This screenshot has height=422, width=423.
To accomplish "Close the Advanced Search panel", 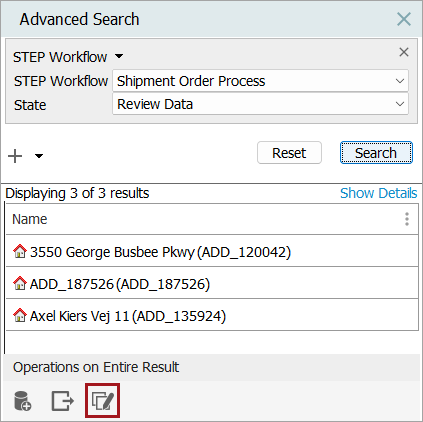I will coord(404,19).
